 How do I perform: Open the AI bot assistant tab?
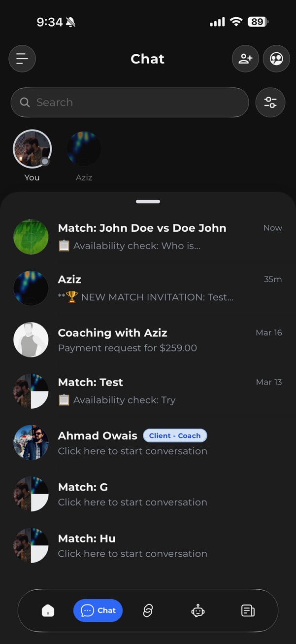tap(198, 610)
